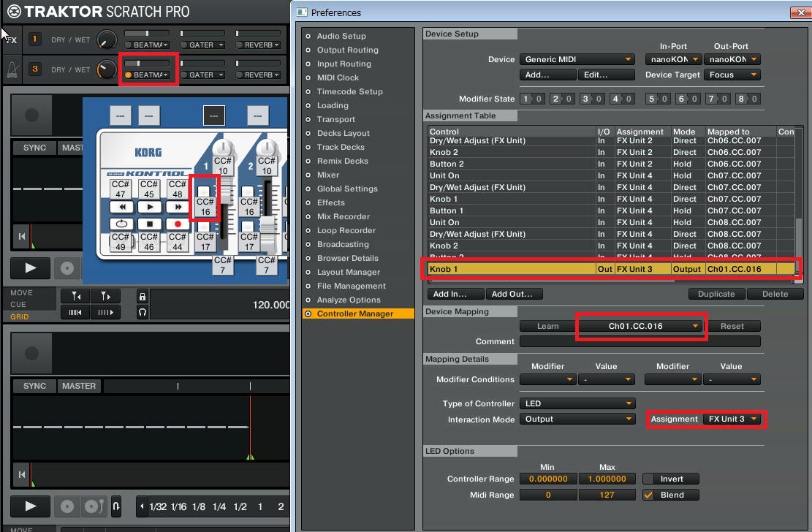Toggle the loop active icon on lower deck
This screenshot has height=532, width=812.
116,506
